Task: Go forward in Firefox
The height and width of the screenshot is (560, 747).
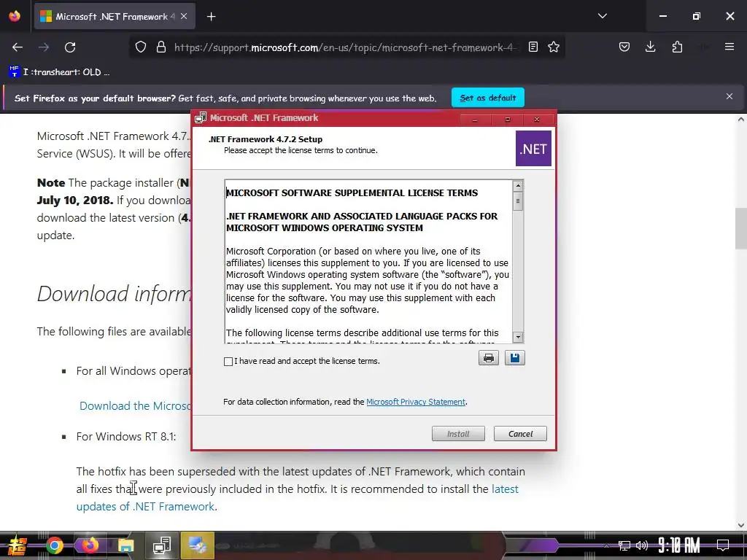Action: point(44,47)
